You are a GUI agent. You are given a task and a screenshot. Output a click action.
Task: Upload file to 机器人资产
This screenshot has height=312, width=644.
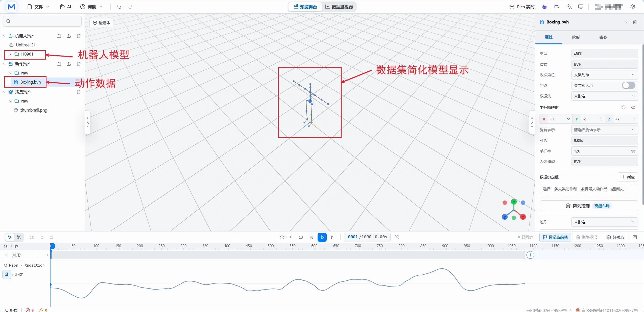[68, 36]
